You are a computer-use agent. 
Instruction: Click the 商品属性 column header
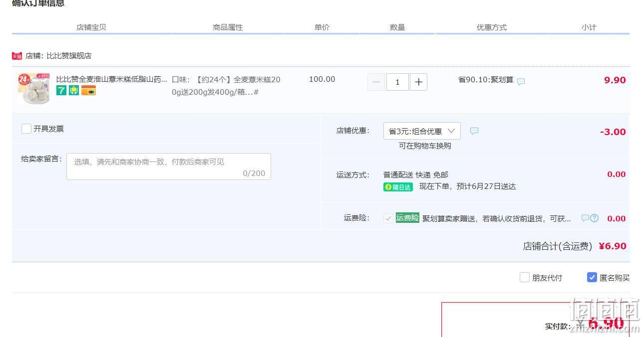(x=228, y=27)
